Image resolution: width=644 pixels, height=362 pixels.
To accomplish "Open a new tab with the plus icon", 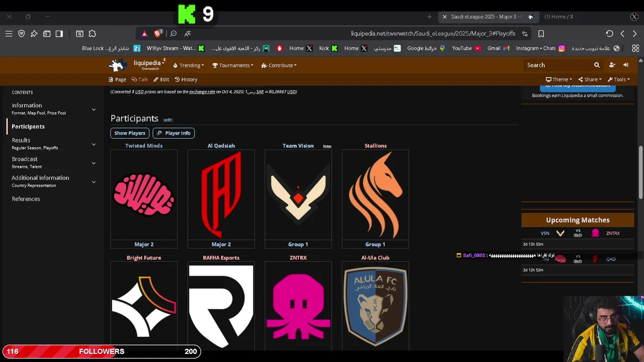I will pos(429,17).
